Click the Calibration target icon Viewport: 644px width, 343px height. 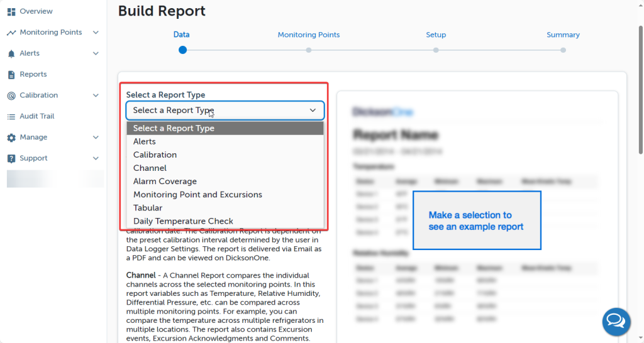(x=11, y=95)
